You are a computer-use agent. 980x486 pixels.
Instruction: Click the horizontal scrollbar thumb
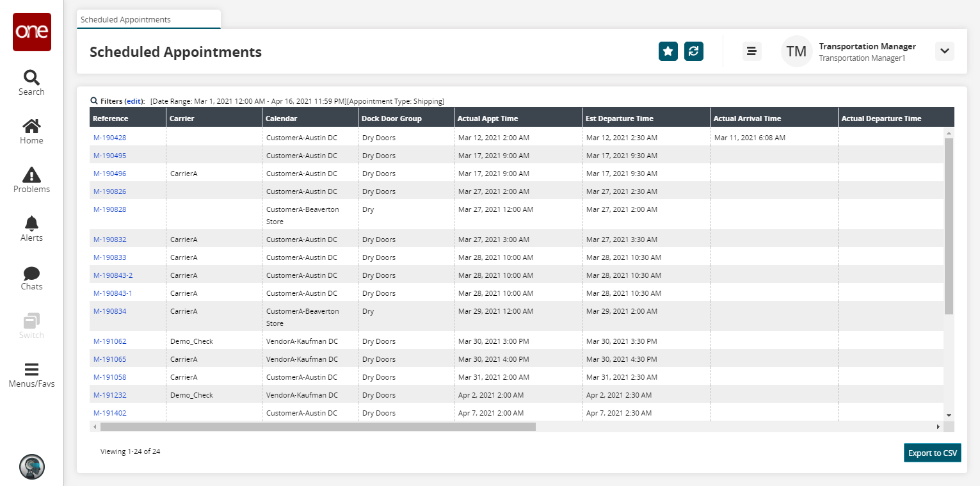coord(317,426)
